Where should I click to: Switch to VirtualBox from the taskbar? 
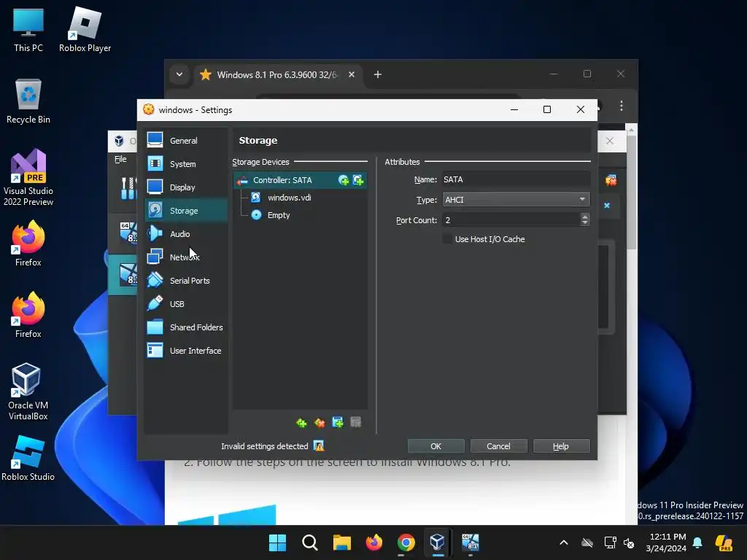point(438,542)
